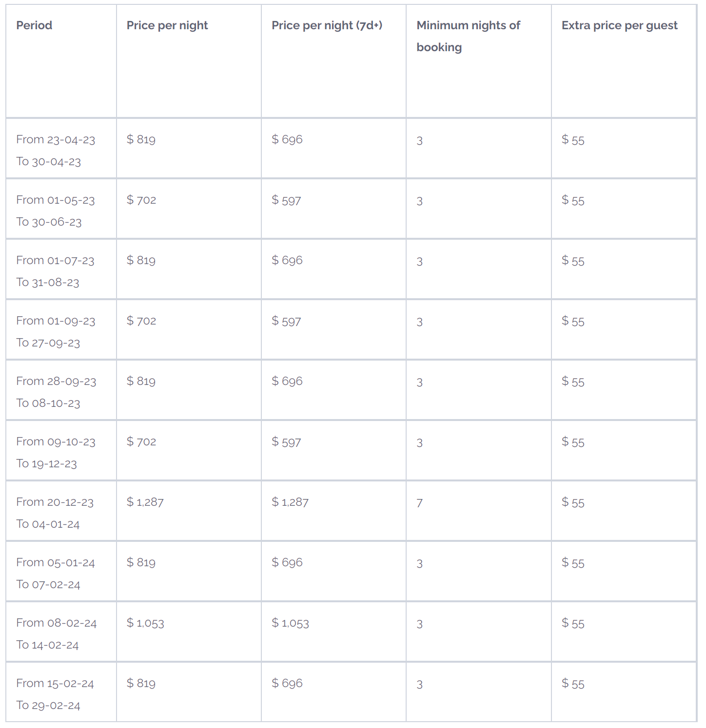
Task: Click the period From 23-04-23 To 30-04-23
Action: (x=56, y=151)
